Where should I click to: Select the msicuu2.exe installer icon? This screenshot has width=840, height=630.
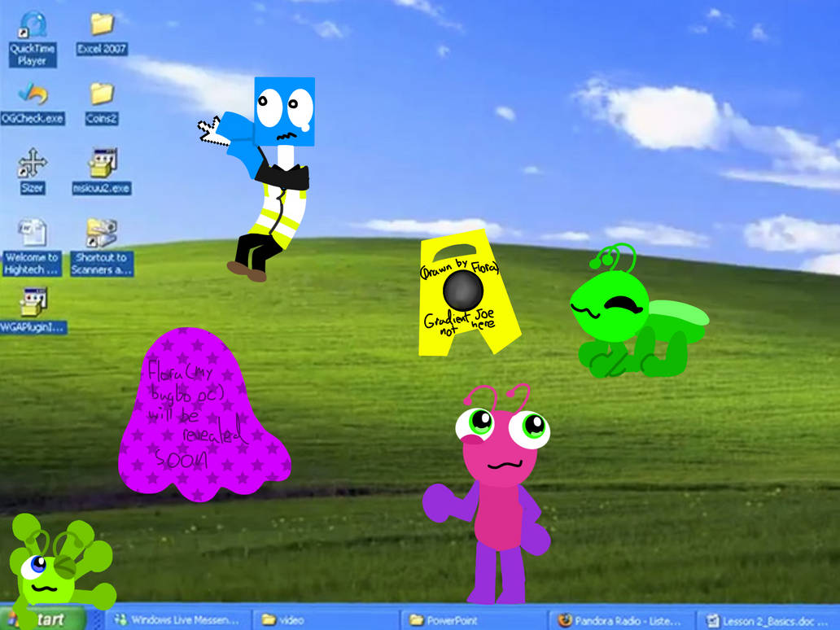tap(102, 171)
